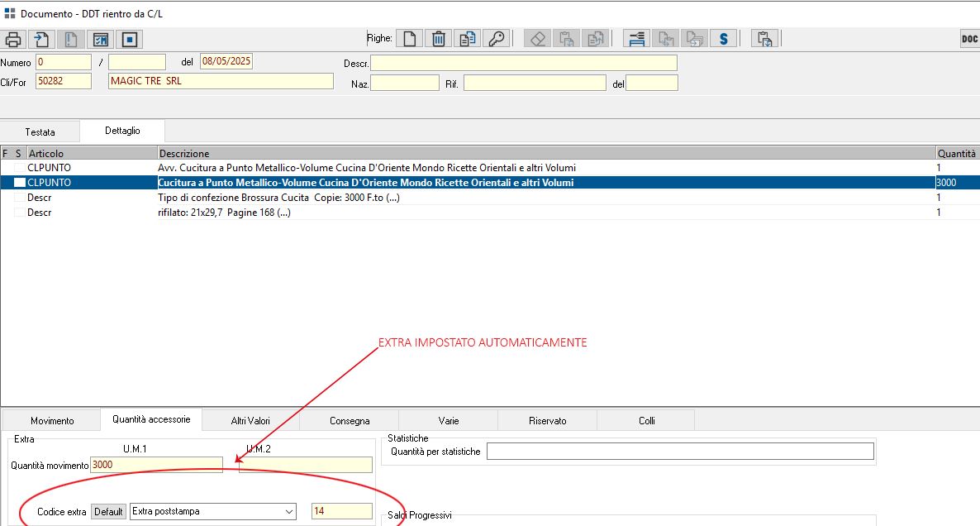The width and height of the screenshot is (980, 526).
Task: Click the greyed icon left of the S button
Action: [x=695, y=39]
